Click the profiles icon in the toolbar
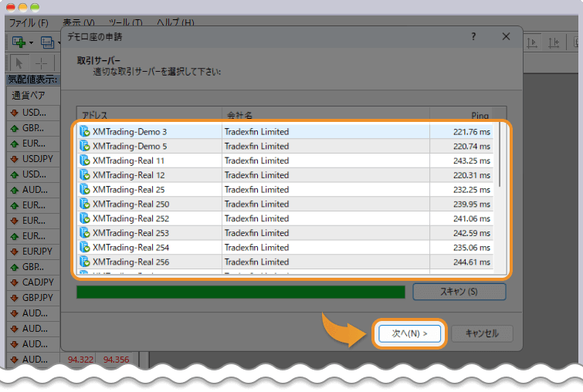The height and width of the screenshot is (392, 583). (x=47, y=42)
